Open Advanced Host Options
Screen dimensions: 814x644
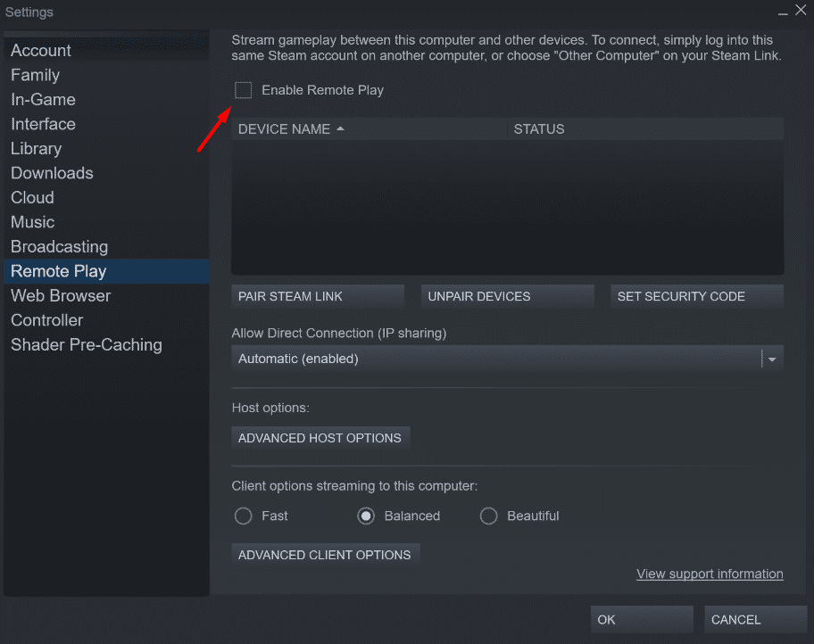coord(320,438)
